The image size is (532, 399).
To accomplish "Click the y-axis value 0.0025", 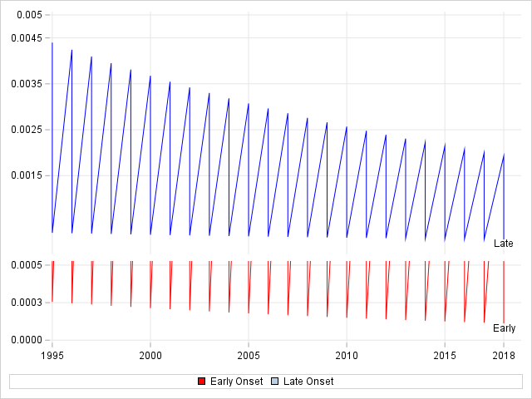I will pyautogui.click(x=27, y=130).
